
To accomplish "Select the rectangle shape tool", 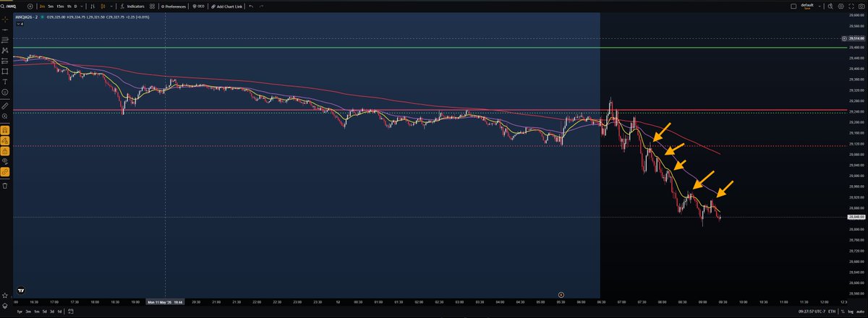I will coord(5,71).
